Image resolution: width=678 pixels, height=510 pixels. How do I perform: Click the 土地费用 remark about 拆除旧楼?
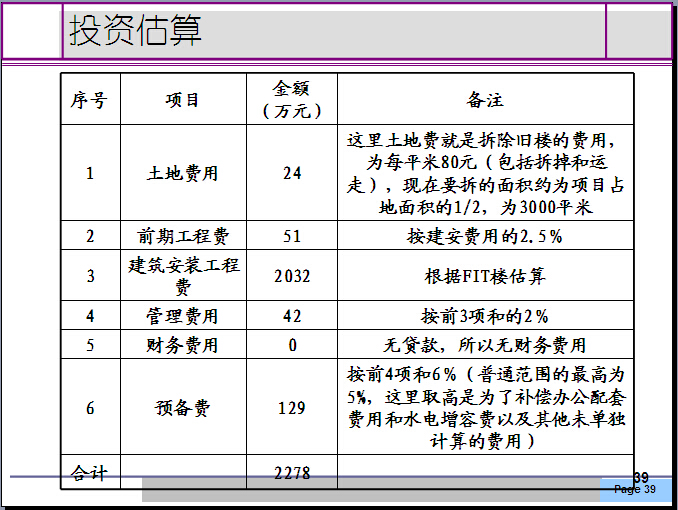tap(486, 173)
